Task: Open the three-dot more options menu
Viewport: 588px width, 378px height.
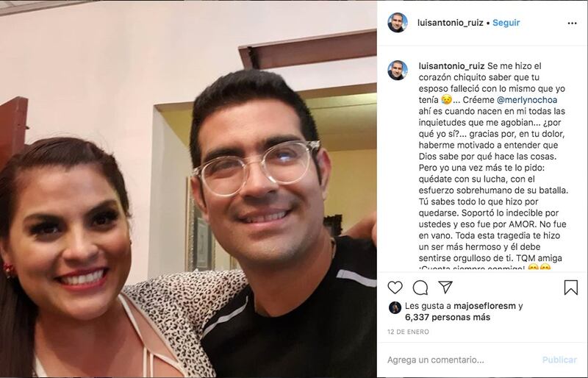Action: [x=572, y=24]
